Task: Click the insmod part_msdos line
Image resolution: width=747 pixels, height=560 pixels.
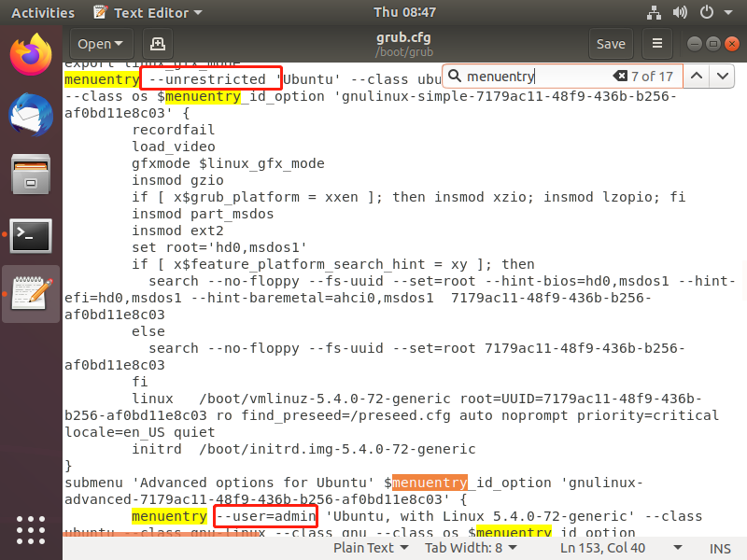Action: click(x=203, y=214)
